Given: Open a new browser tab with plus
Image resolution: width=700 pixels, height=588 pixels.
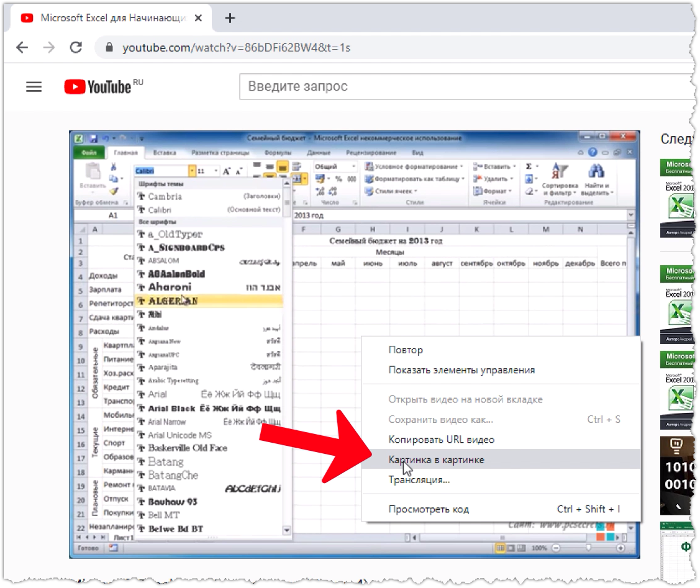Looking at the screenshot, I should click(229, 18).
